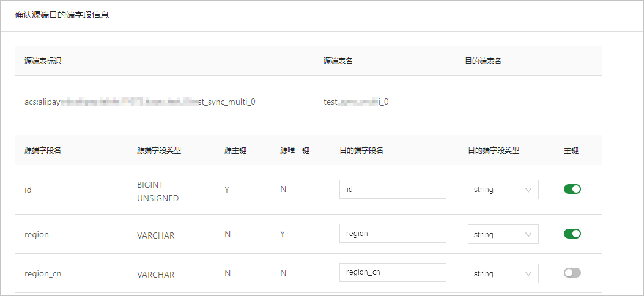The image size is (644, 296).
Task: Click source unique key Y in region row
Action: click(283, 234)
